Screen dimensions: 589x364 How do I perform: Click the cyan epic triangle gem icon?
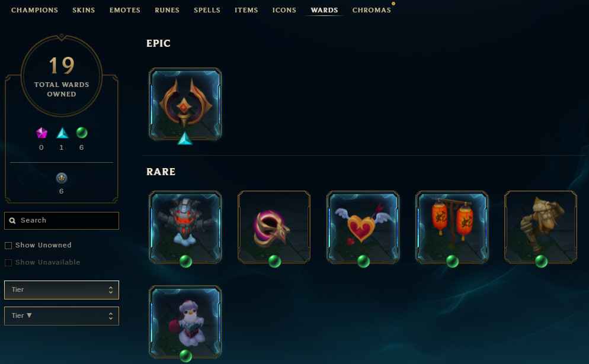click(62, 133)
